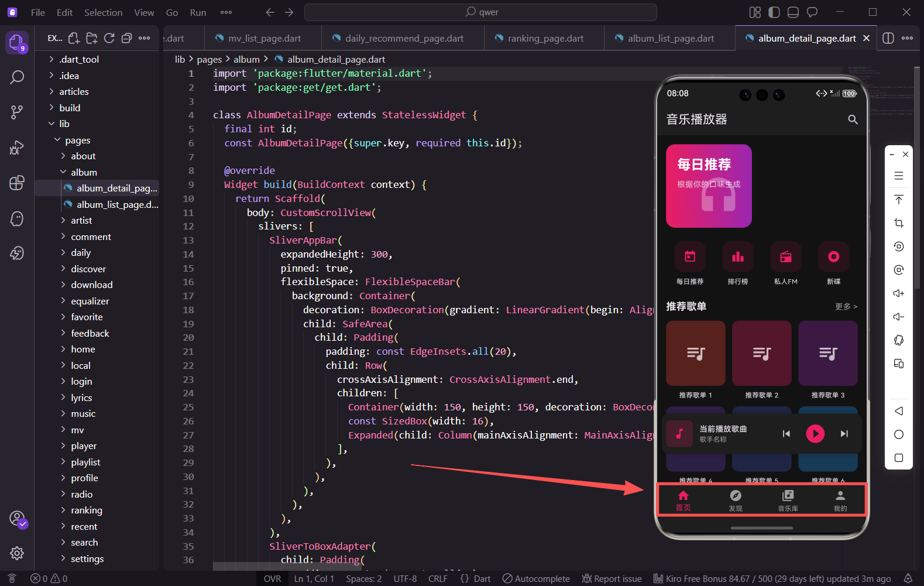Expand the ranking folder

tap(97, 510)
